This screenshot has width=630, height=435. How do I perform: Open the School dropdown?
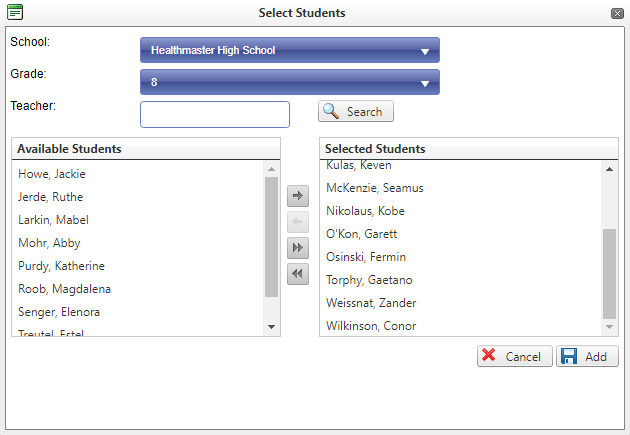[290, 50]
